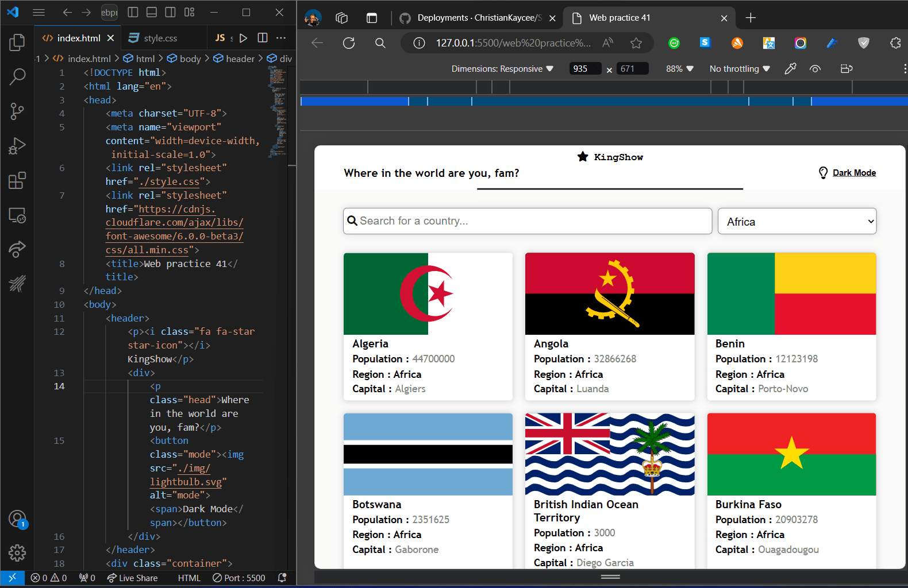Toggle Dark Mode on the webpage

coord(847,173)
